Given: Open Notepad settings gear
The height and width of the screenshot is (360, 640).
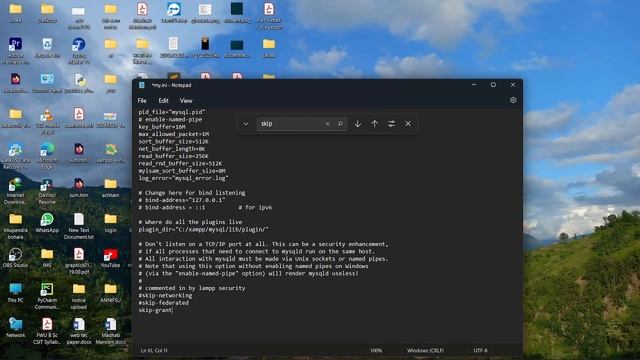Looking at the screenshot, I should (513, 100).
